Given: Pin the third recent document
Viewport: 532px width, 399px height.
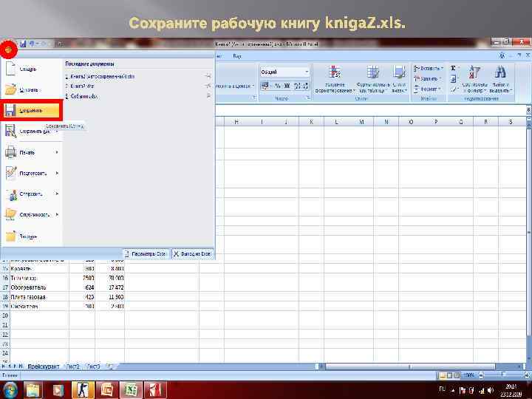Looking at the screenshot, I should (208, 96).
